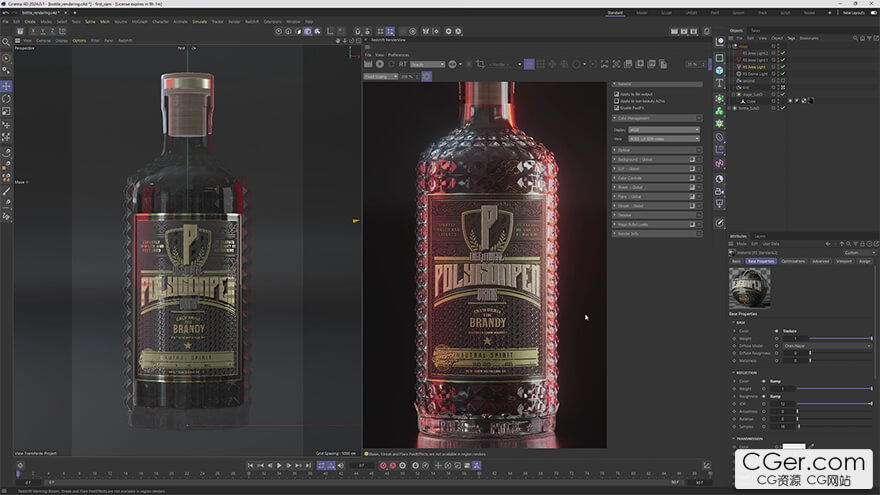Open the Redshift menu in menu bar
880x495 pixels.
[252, 21]
